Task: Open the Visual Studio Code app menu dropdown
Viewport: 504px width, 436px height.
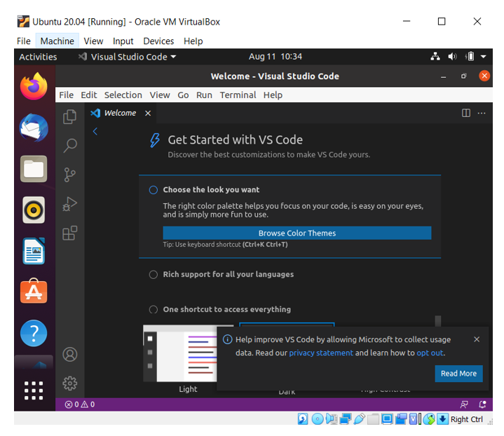Action: point(128,57)
